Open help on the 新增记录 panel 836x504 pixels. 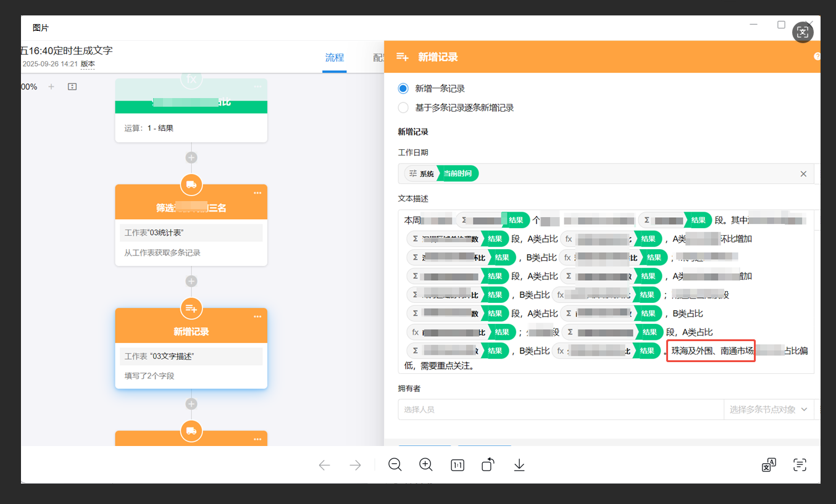tap(816, 56)
